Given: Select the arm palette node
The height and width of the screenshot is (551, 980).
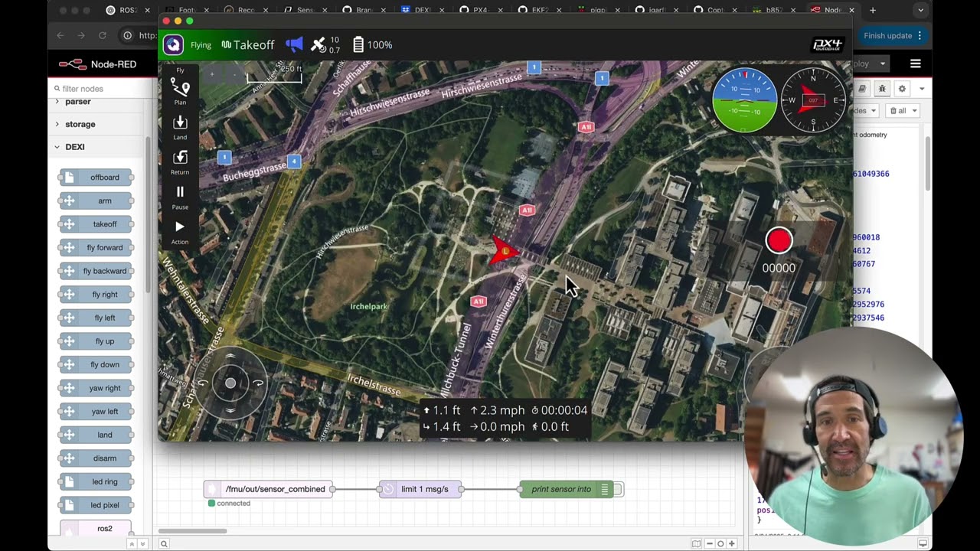Looking at the screenshot, I should tap(96, 201).
